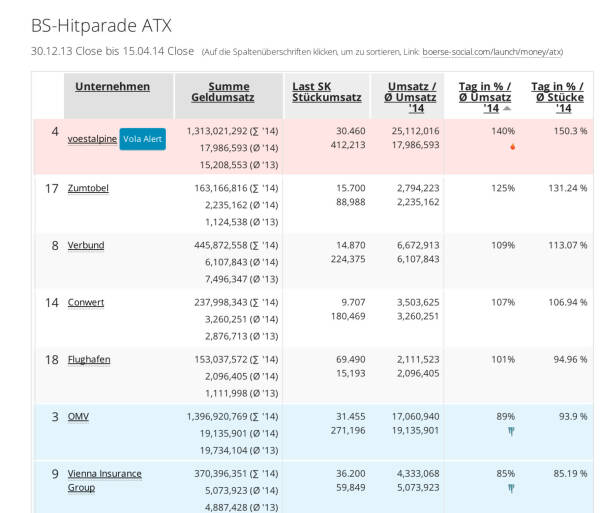Sort by Last SK Stückumsatz header

coord(326,92)
